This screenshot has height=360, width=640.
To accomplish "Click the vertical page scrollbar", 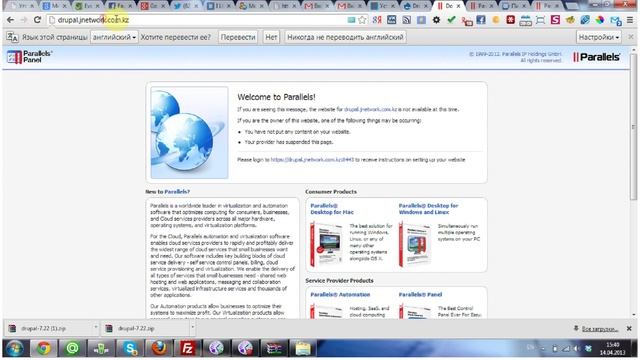I will pos(633,127).
